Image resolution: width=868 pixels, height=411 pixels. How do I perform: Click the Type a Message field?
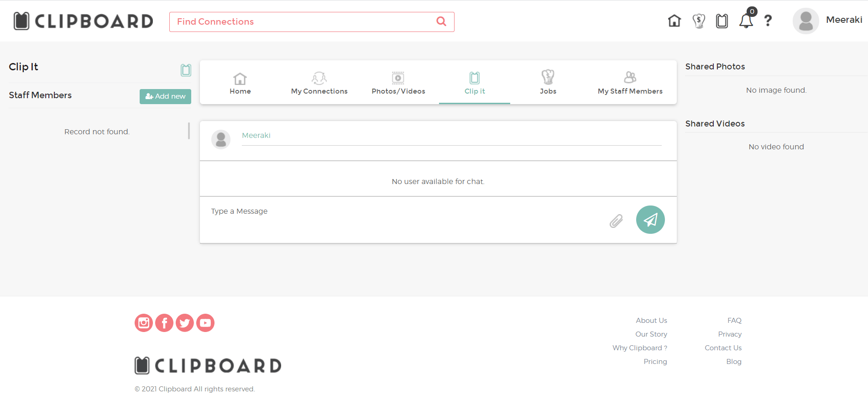[402, 212]
